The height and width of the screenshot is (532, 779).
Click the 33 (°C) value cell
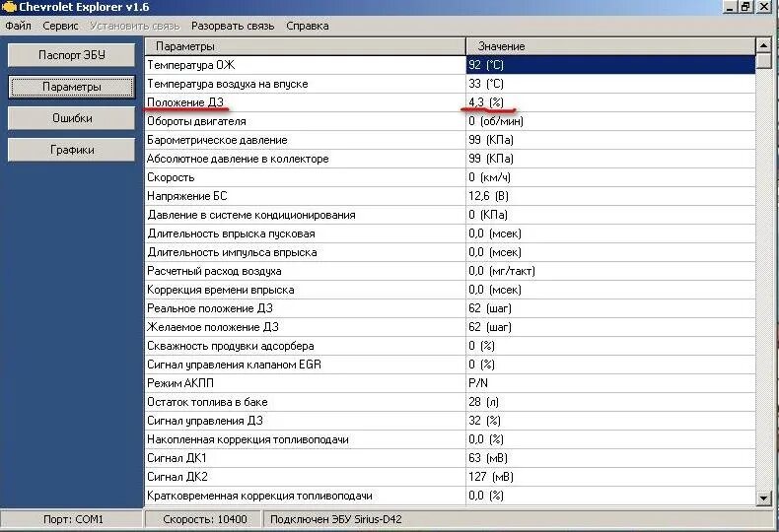[610, 84]
